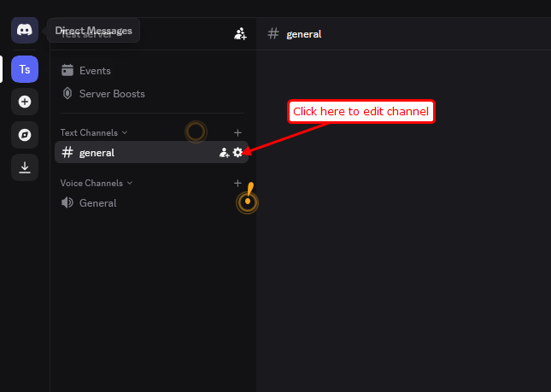This screenshot has height=392, width=551.
Task: Open edit channel gear on general
Action: pos(237,152)
